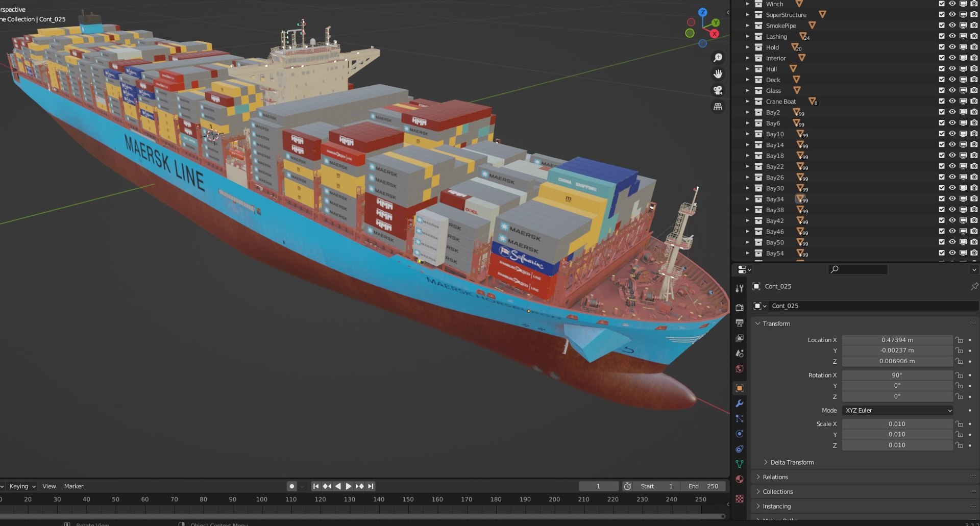Viewport: 980px width, 526px height.
Task: Disable Crane Boat in viewports monitor toggle
Action: tap(963, 102)
